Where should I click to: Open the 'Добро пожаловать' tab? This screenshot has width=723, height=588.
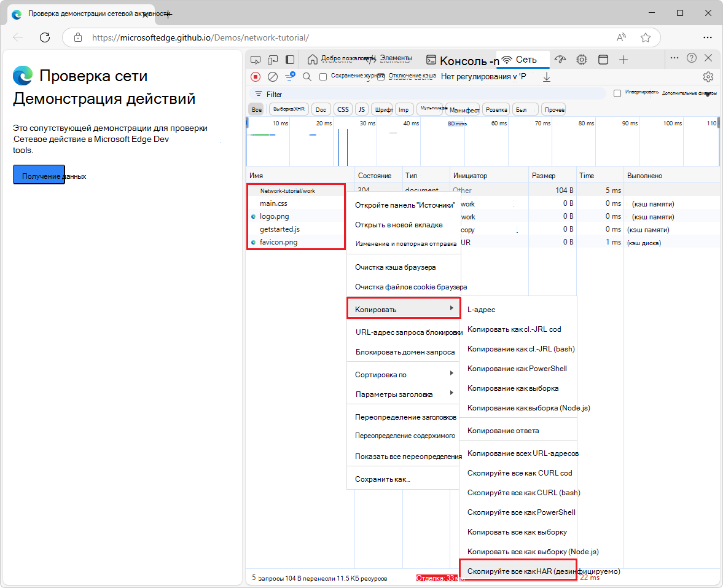[341, 58]
